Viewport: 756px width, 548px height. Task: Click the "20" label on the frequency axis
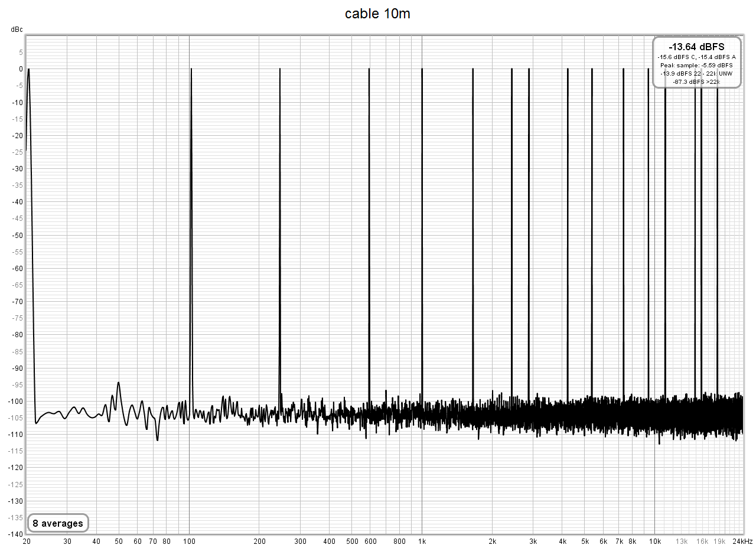[x=27, y=541]
